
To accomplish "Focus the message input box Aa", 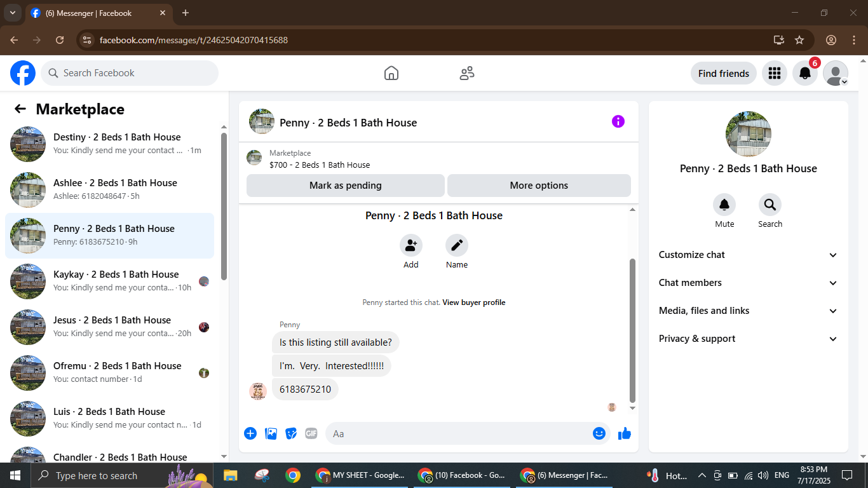I will (x=468, y=433).
